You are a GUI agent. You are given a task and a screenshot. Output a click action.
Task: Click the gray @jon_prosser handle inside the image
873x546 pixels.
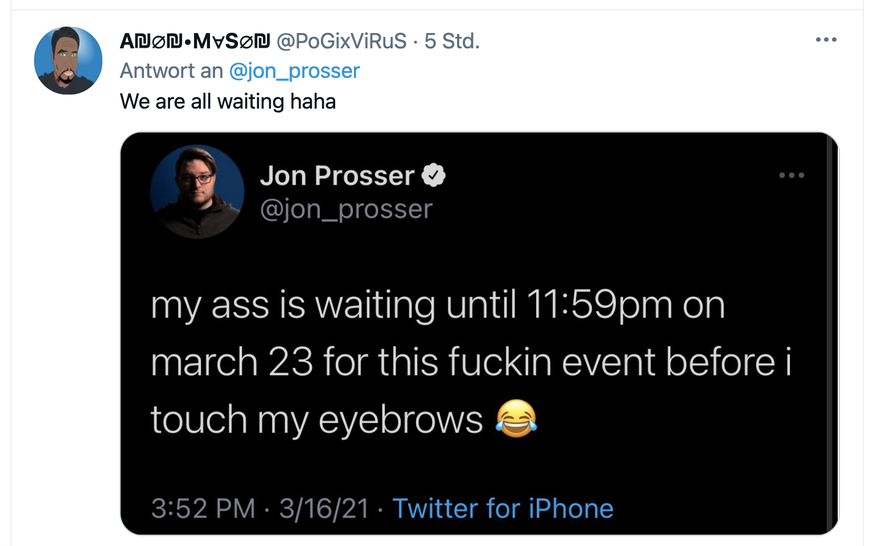(346, 209)
